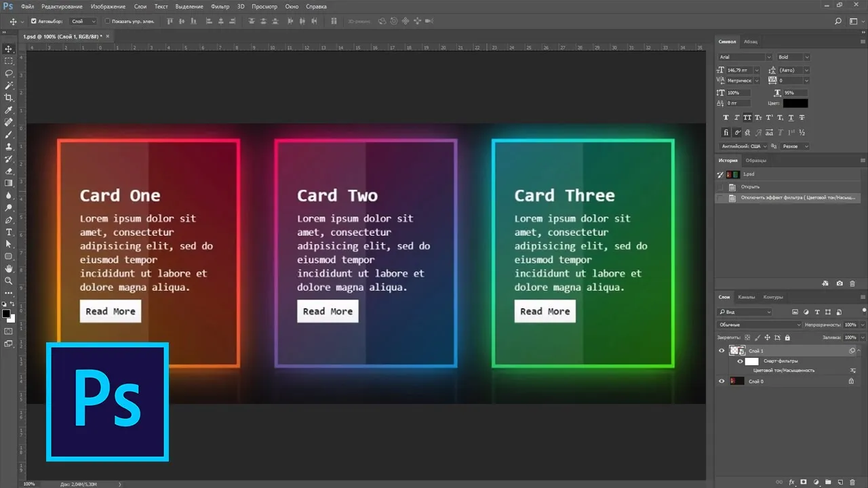The width and height of the screenshot is (868, 488).
Task: Switch to the Контуры tab
Action: [773, 297]
